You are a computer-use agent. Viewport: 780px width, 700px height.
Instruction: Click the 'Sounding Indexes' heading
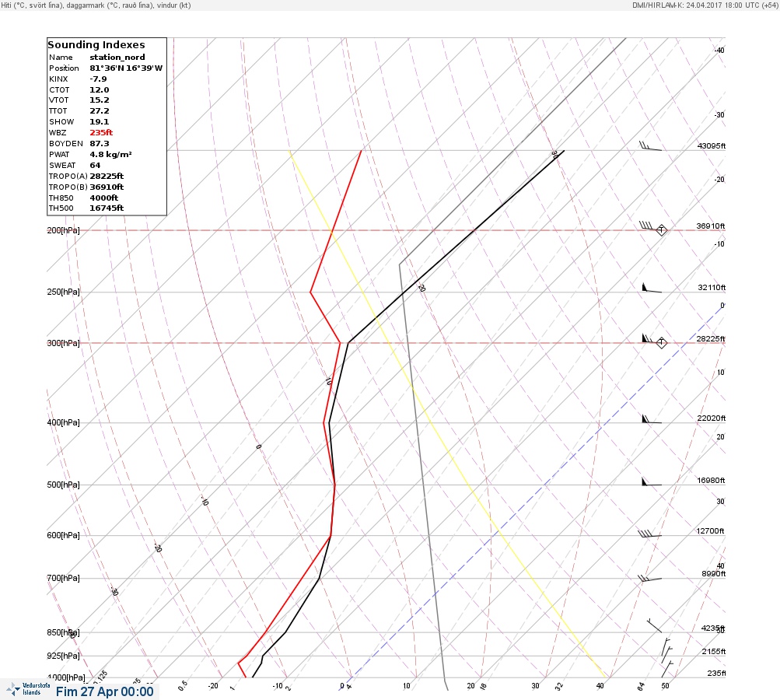[x=96, y=45]
